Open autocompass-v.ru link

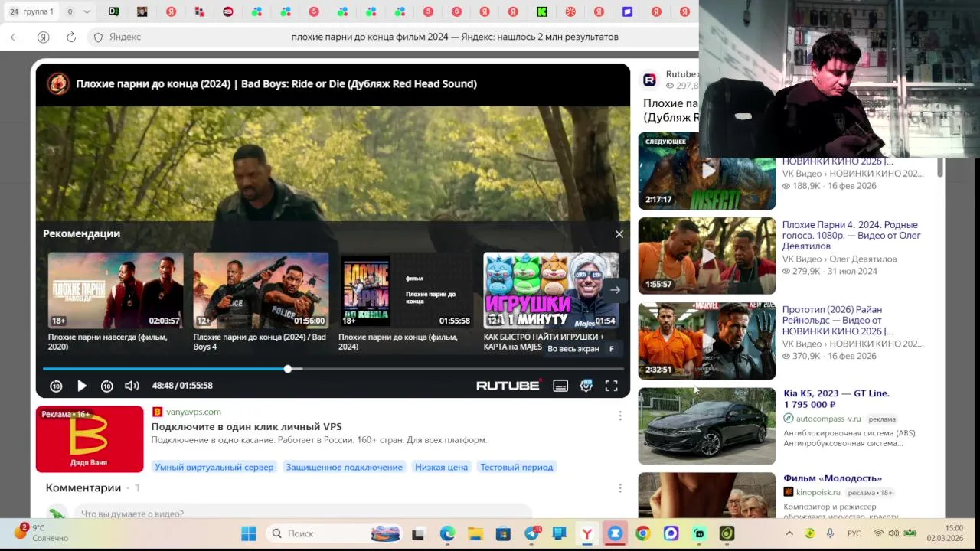click(x=828, y=419)
